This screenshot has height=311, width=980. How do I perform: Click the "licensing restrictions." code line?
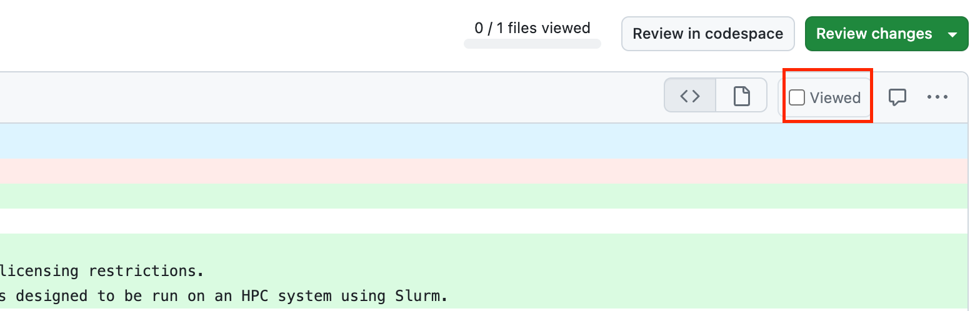(101, 271)
